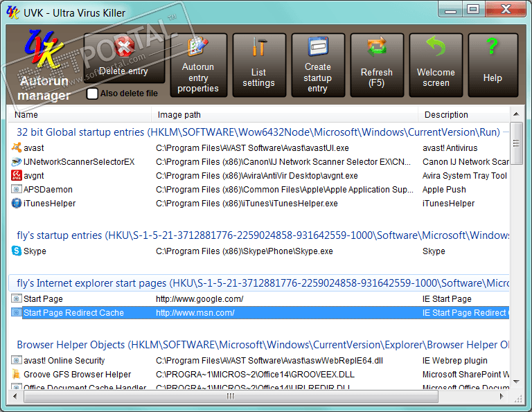Open Autorun entry properties
532x412 pixels.
coord(198,65)
